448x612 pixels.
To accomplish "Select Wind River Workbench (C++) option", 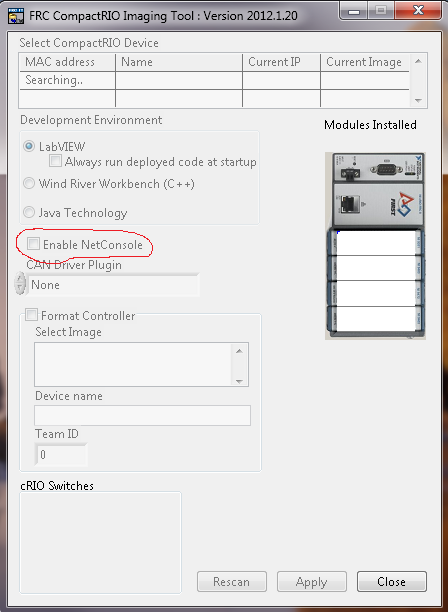I will click(x=29, y=183).
